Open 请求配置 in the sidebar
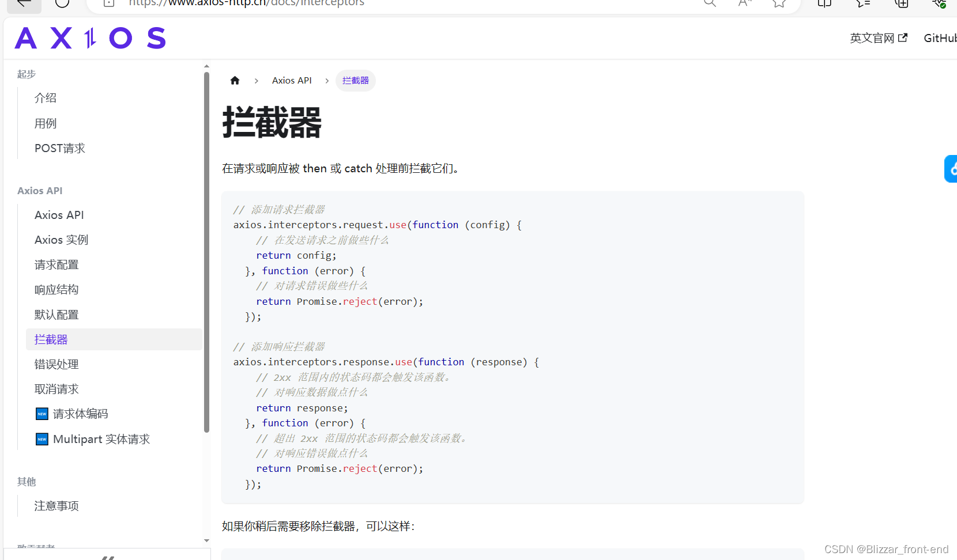Screen dimensions: 957x560 pos(56,264)
